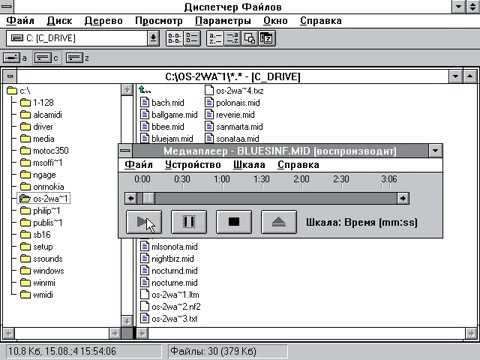Click the parent directory up arrow icon
The width and height of the screenshot is (480, 360).
145,90
